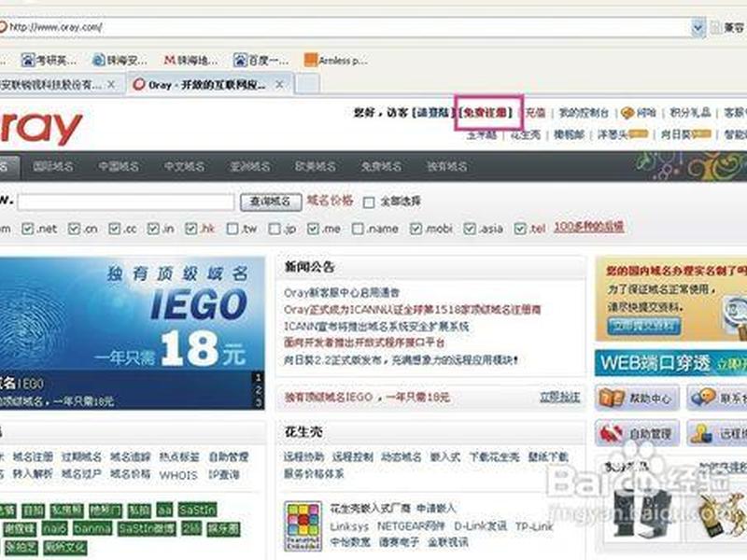Uncheck the .cn suffix checkbox

74,229
